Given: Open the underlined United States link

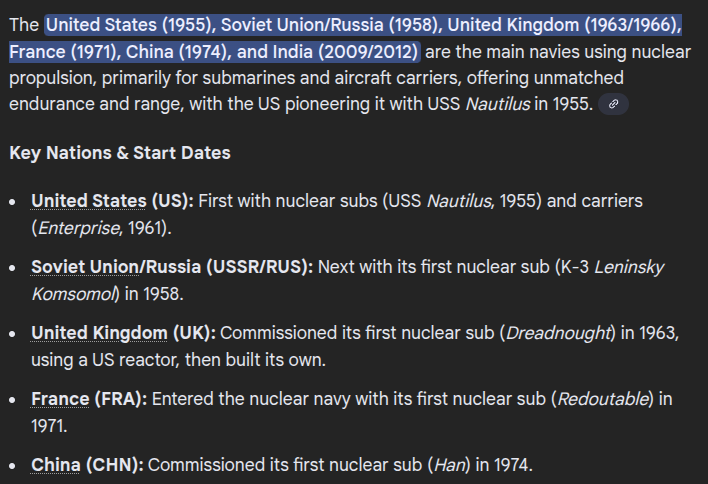Looking at the screenshot, I should click(x=89, y=201).
